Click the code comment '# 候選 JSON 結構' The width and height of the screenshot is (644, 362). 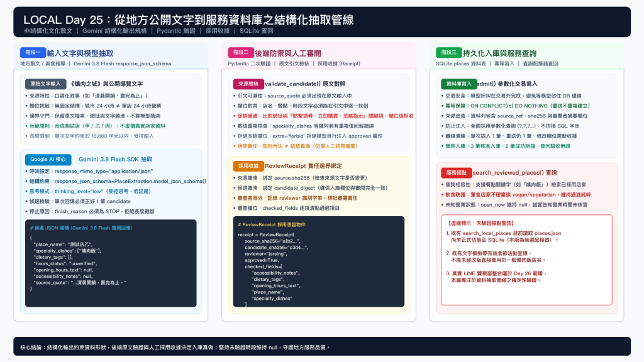click(81, 228)
